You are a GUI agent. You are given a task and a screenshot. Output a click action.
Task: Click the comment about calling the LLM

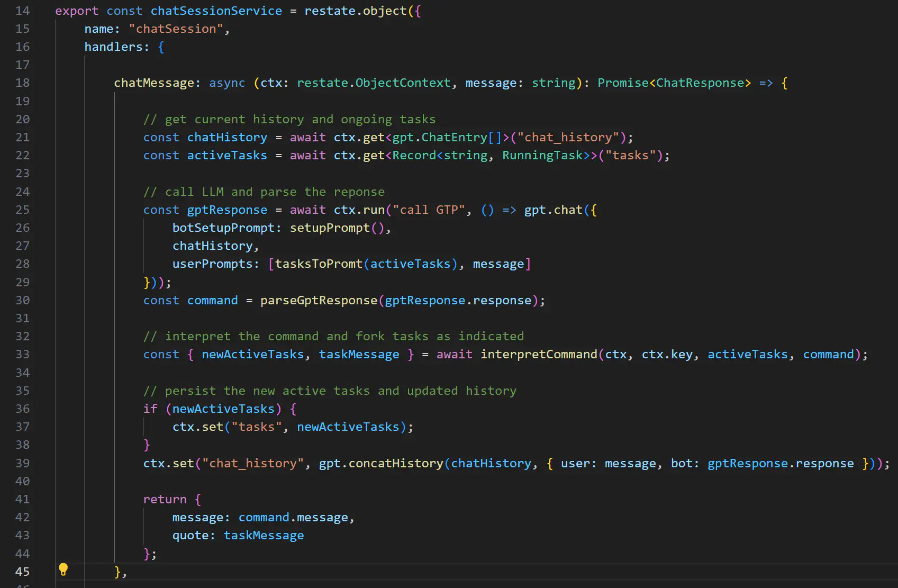(x=265, y=191)
